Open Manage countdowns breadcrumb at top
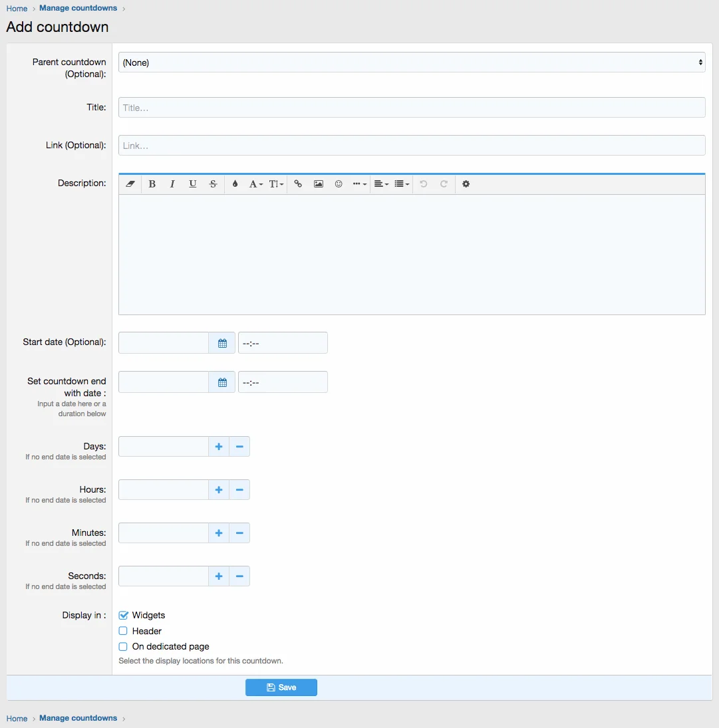This screenshot has width=719, height=728. coord(78,8)
